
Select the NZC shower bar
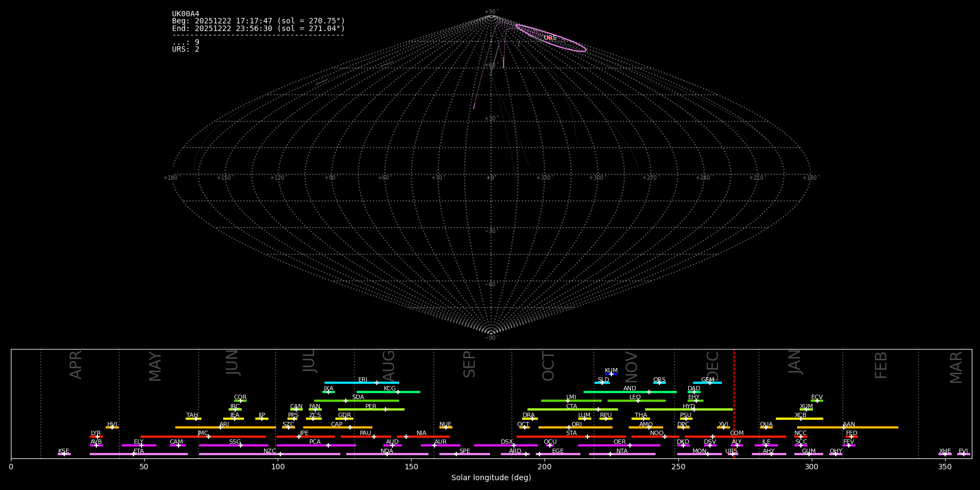point(269,454)
